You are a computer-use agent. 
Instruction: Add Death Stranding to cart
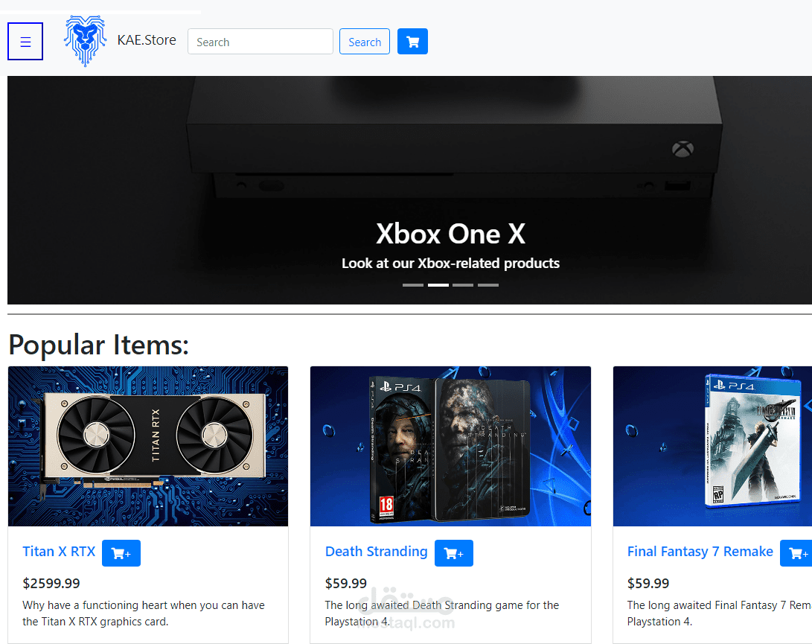click(454, 553)
